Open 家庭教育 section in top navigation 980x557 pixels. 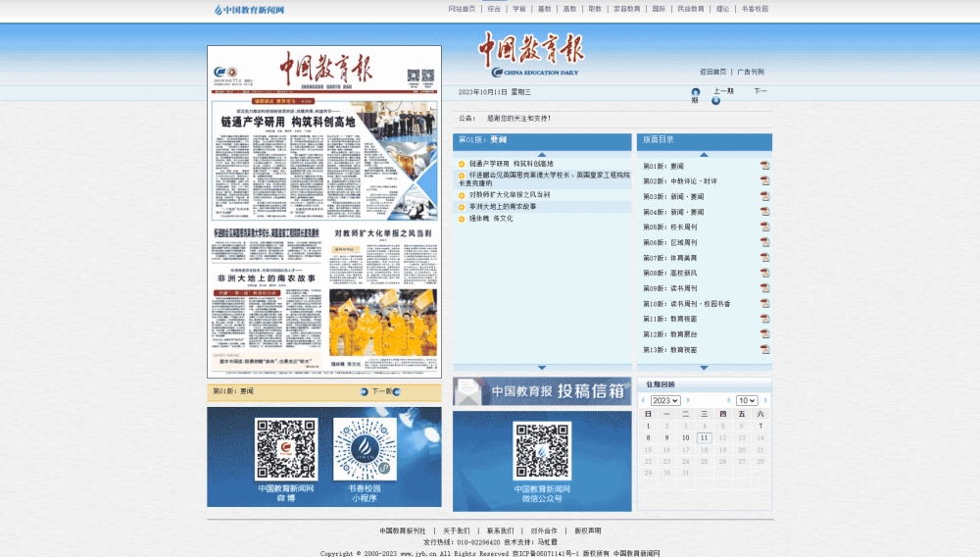[626, 9]
